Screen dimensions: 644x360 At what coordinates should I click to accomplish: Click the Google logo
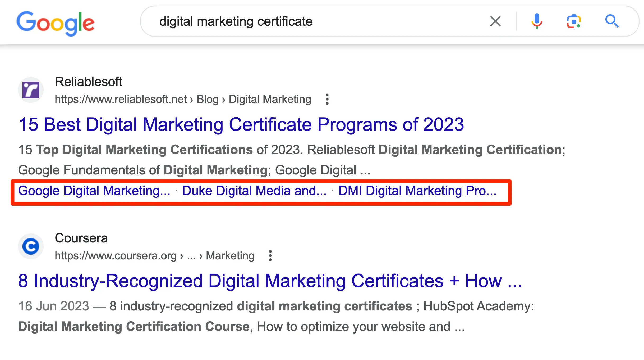click(x=56, y=23)
